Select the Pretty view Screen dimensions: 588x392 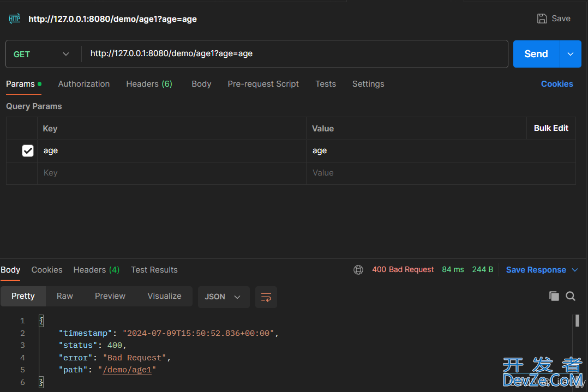coord(23,296)
